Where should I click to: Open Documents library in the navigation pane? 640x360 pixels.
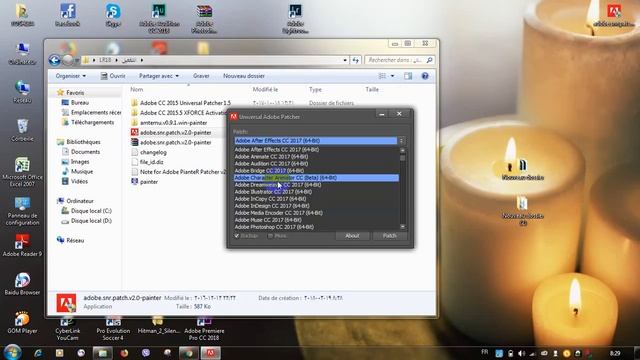point(85,151)
